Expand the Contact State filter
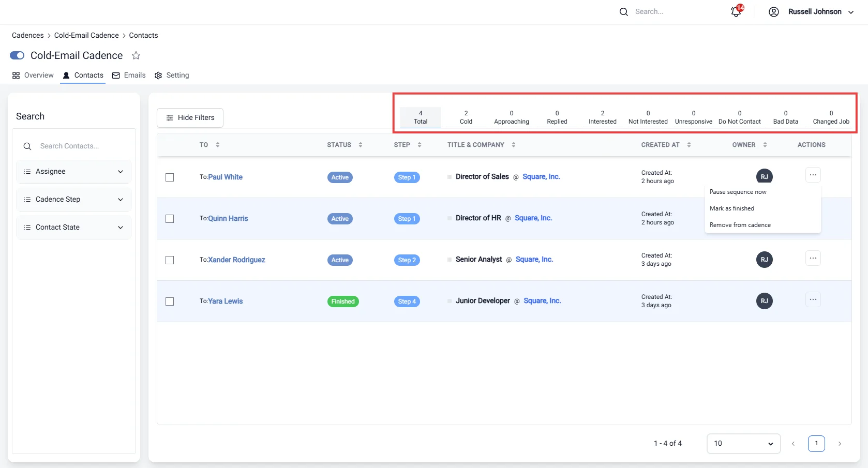This screenshot has width=868, height=468. (x=74, y=228)
